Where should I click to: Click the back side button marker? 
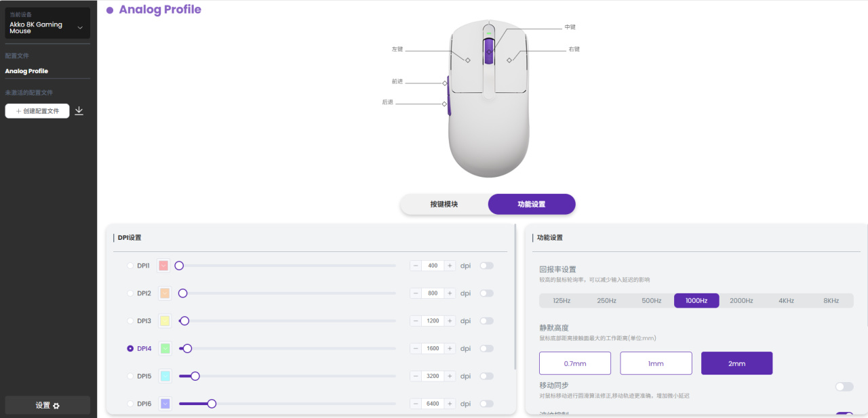[445, 104]
